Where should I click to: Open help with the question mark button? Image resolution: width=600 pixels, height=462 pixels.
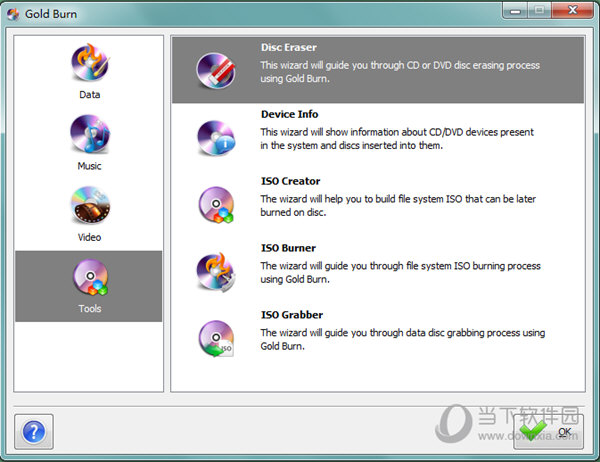coord(34,431)
